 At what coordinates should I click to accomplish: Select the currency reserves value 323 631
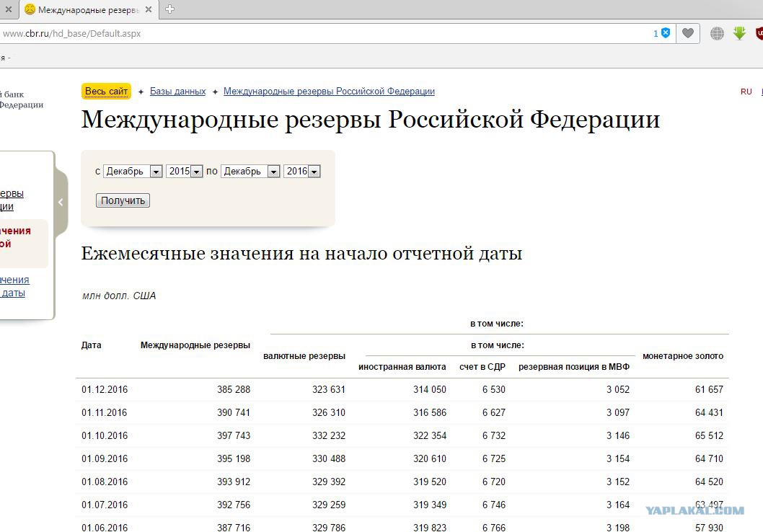pos(329,389)
